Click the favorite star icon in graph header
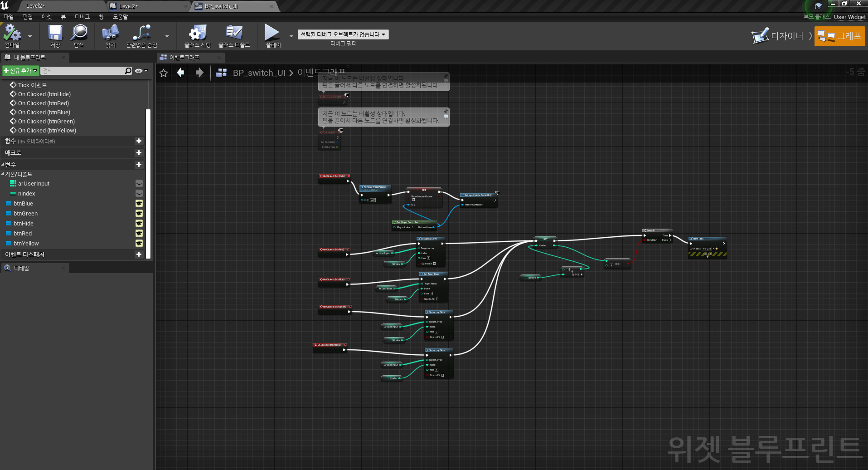The width and height of the screenshot is (868, 470). point(164,73)
